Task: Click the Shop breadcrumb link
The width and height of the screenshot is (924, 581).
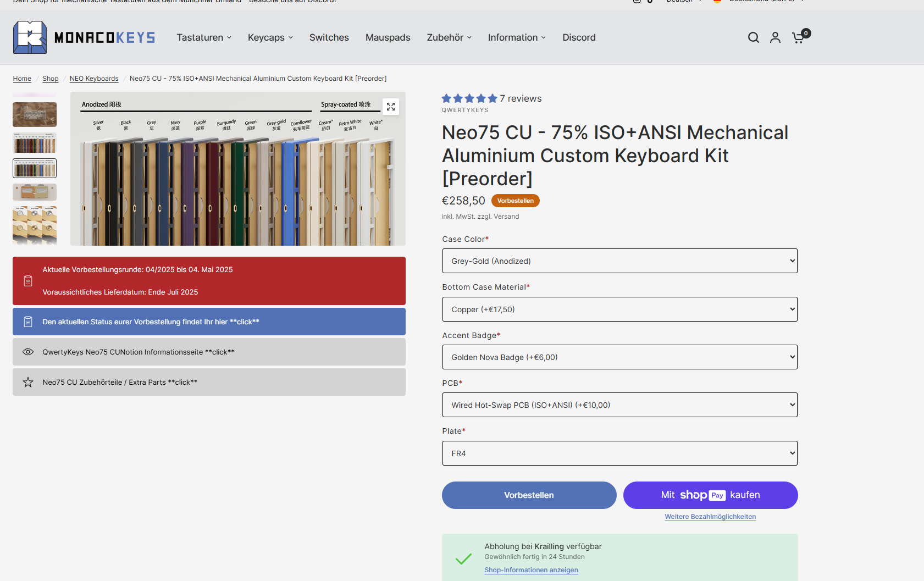Action: point(51,79)
